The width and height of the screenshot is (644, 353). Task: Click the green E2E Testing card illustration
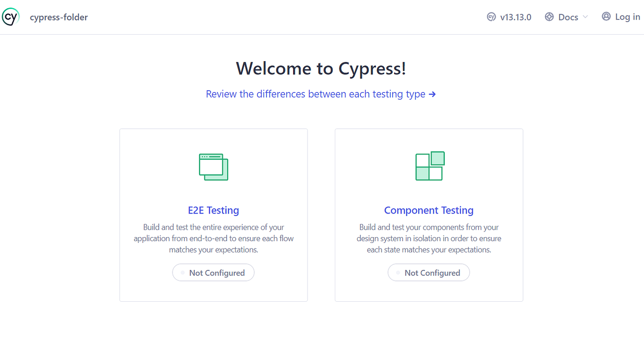tap(213, 167)
